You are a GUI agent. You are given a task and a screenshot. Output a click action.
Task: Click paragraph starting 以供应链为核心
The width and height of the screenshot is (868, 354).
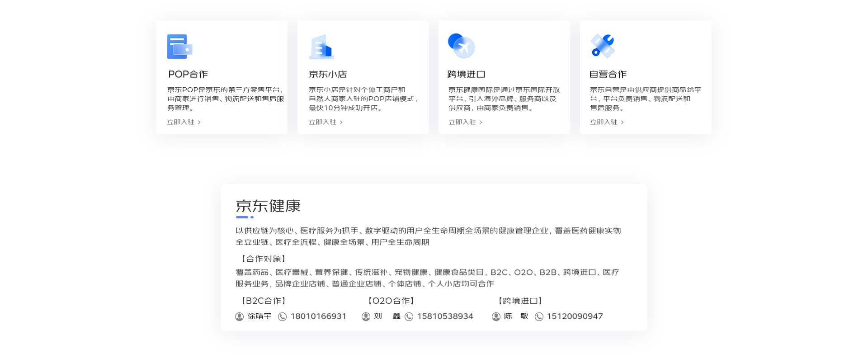tap(428, 236)
